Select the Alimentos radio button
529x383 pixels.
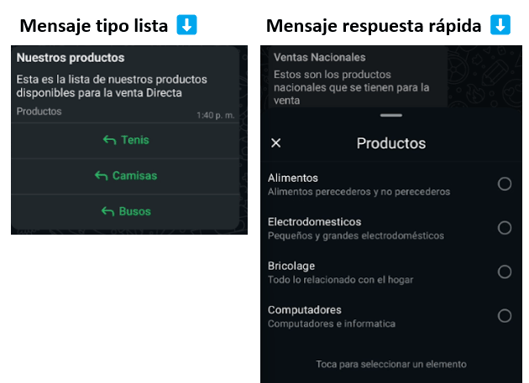pyautogui.click(x=504, y=184)
